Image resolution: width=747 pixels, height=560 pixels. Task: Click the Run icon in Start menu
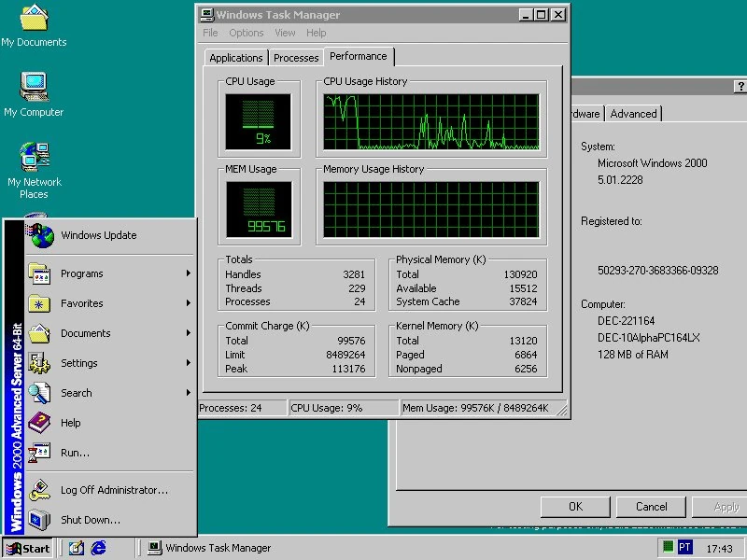click(x=39, y=453)
